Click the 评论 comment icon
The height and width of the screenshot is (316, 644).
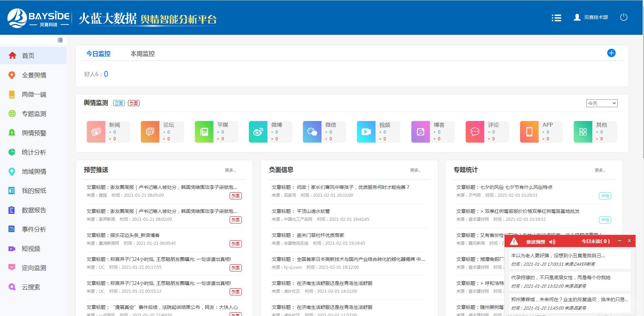click(x=475, y=132)
